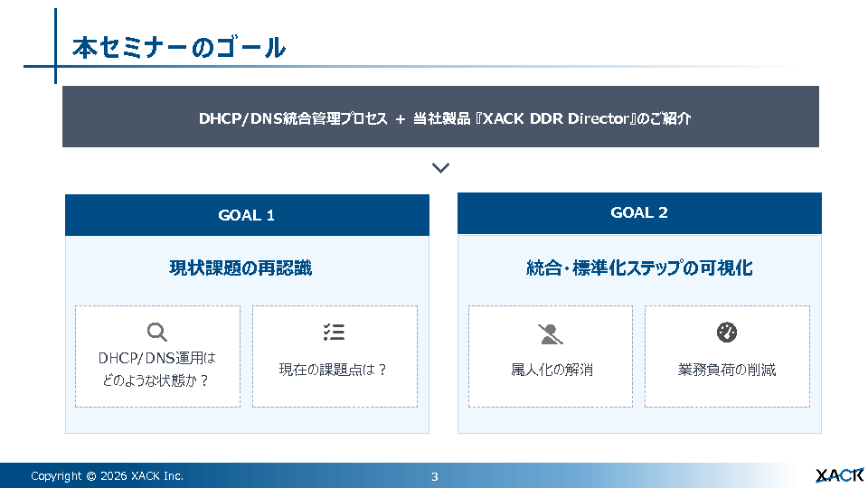Screen dimensions: 868x488
Task: Click the plus sign in the dark banner
Action: click(x=400, y=118)
